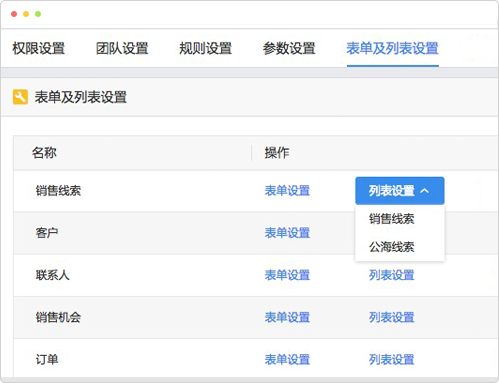
Task: Switch to 团队设置 tab
Action: 122,48
